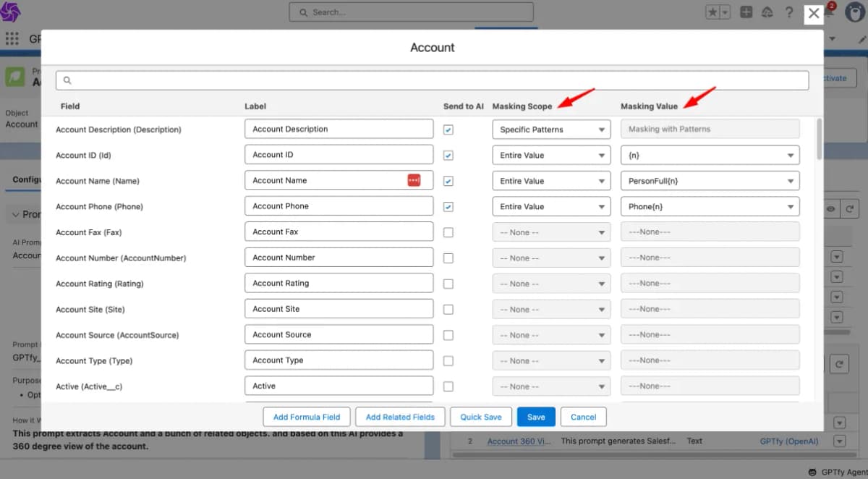Click the Favorites star icon
Viewport: 868px width, 479px height.
coord(712,12)
